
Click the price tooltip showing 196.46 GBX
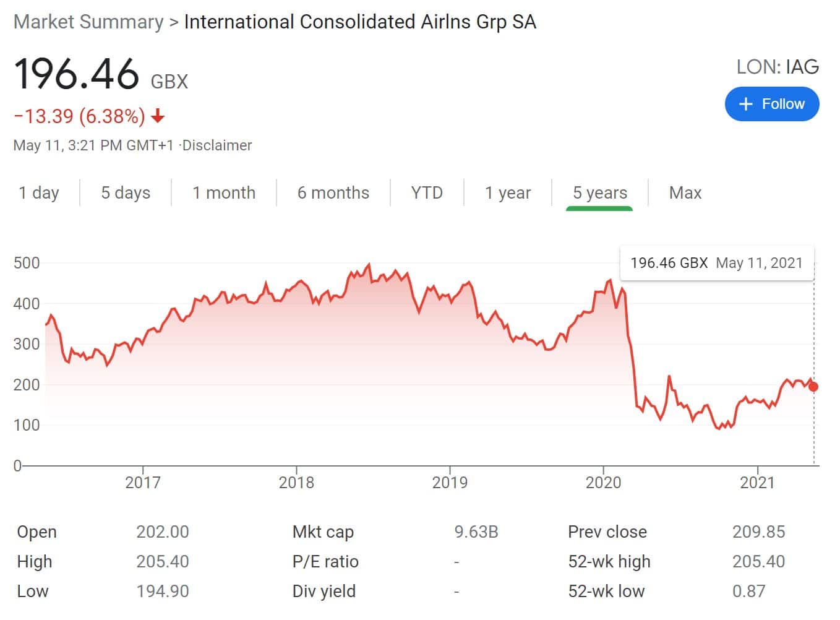(x=717, y=262)
